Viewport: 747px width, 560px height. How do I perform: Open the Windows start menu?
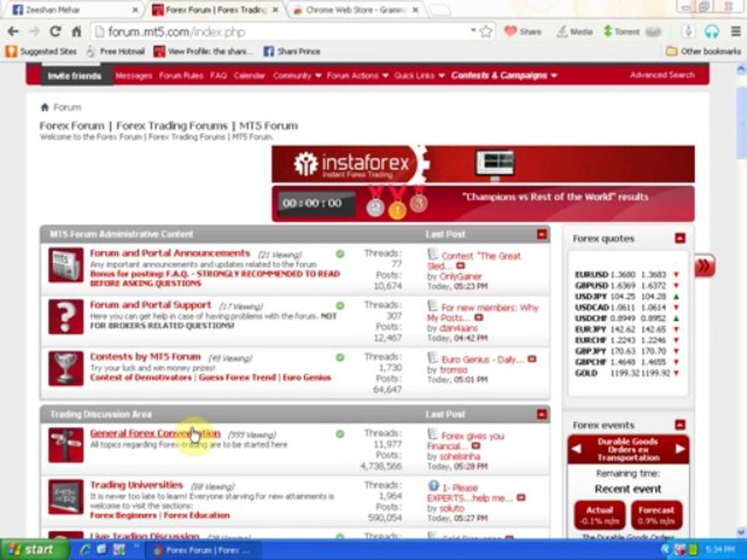[x=34, y=550]
